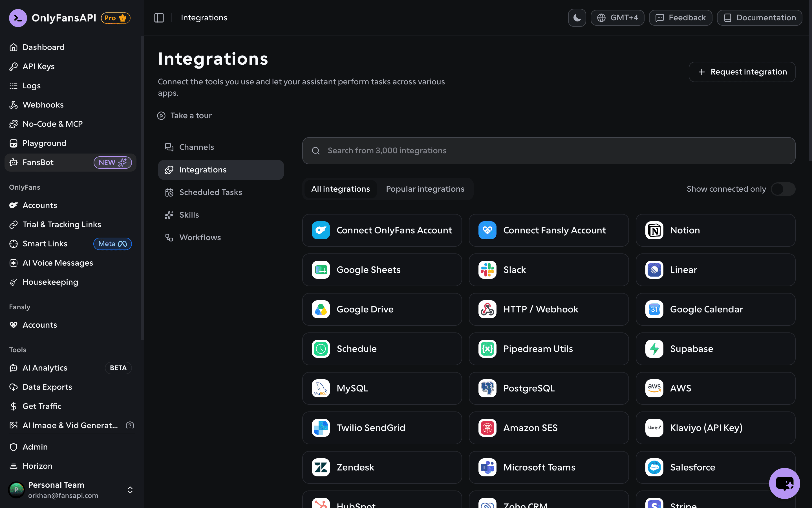Open the Feedback button
The image size is (812, 508).
[680, 18]
